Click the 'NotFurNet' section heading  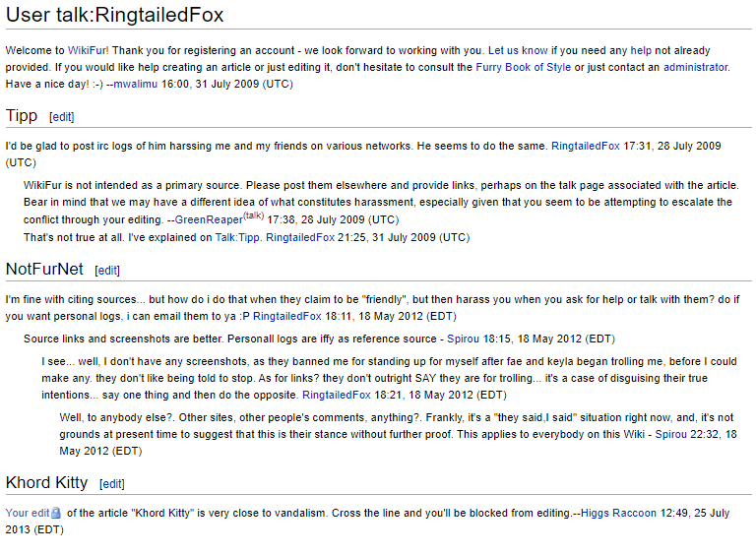(x=44, y=269)
